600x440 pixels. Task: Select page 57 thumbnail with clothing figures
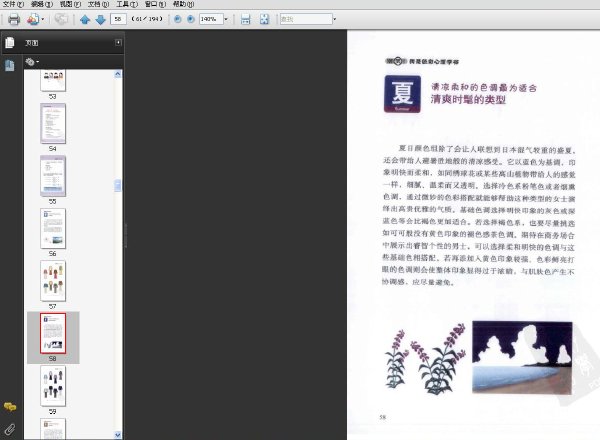(53, 281)
